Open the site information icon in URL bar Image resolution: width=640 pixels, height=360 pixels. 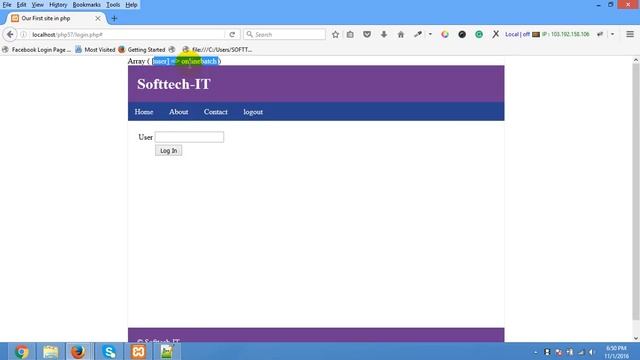(23, 35)
